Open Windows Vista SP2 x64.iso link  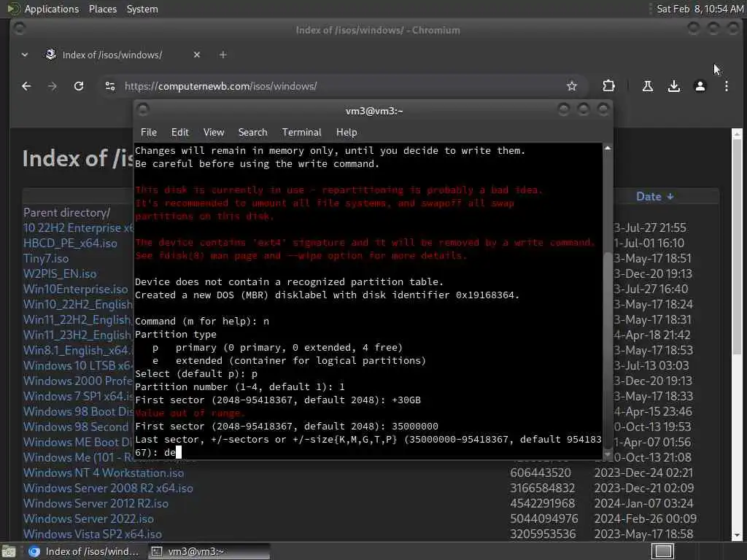(x=93, y=534)
